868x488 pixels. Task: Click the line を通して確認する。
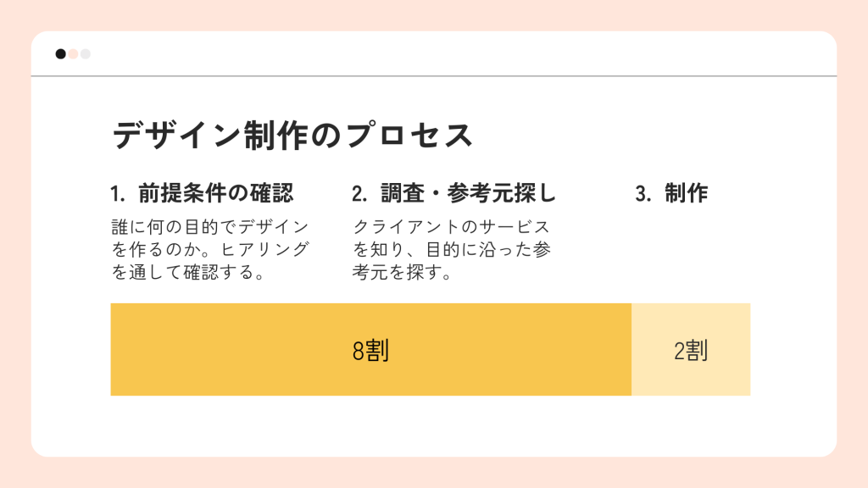[189, 273]
